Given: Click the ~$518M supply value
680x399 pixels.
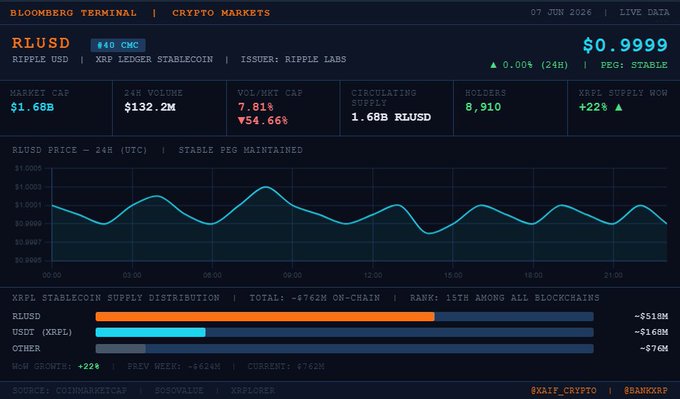Looking at the screenshot, I should 651,316.
